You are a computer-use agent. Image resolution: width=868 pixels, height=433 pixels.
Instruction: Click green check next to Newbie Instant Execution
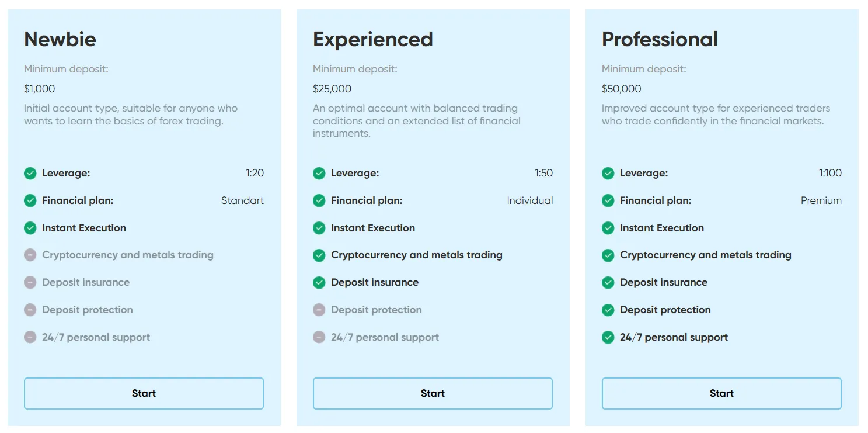tap(30, 228)
